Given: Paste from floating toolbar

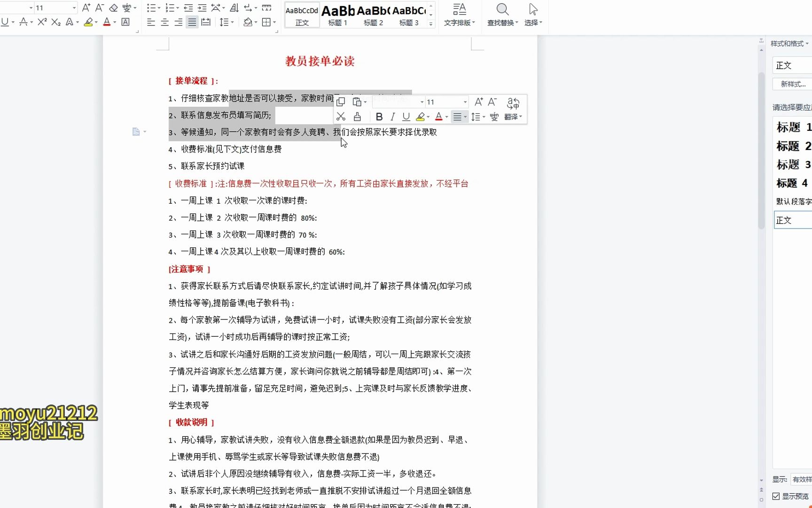Looking at the screenshot, I should pos(357,102).
